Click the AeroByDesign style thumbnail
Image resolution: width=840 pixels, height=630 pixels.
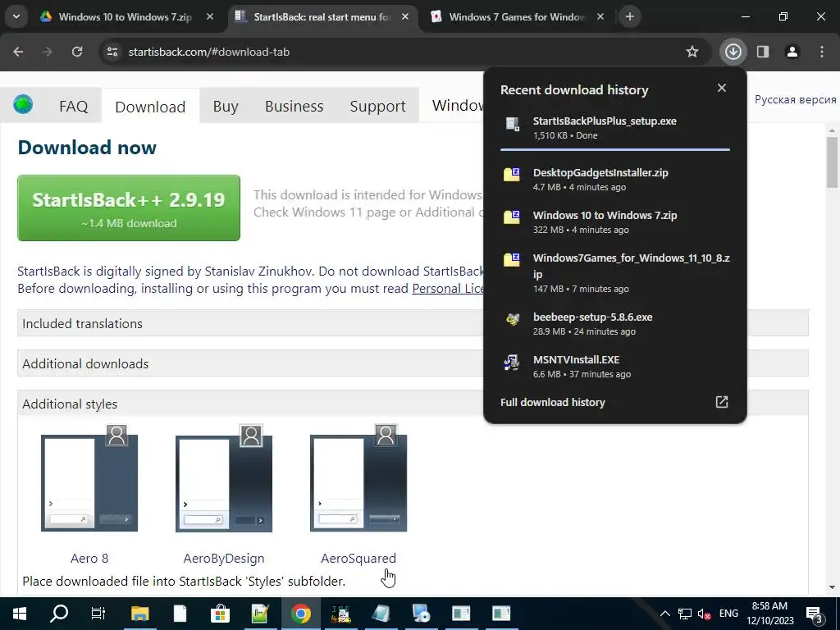tap(224, 478)
